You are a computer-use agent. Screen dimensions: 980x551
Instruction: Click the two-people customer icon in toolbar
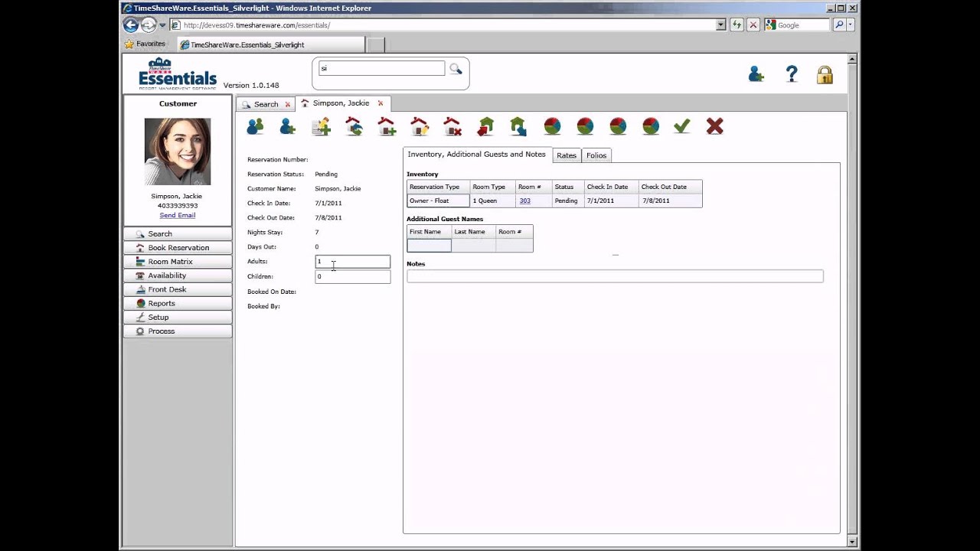[255, 126]
